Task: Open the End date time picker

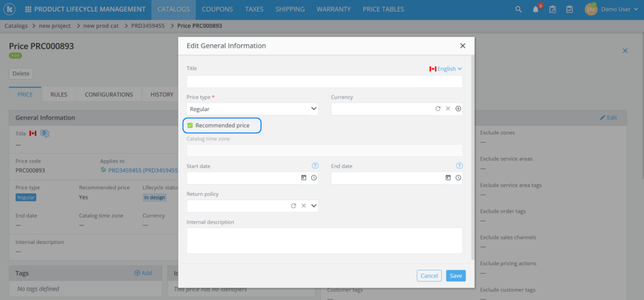Action: [x=459, y=178]
